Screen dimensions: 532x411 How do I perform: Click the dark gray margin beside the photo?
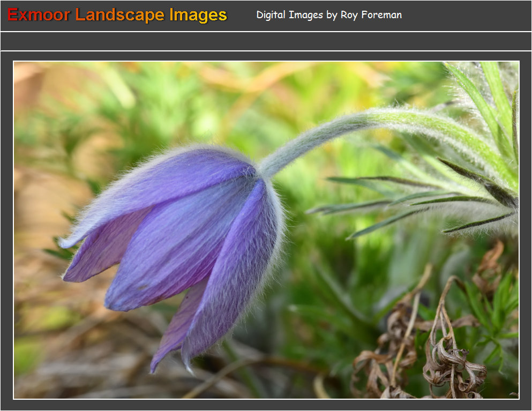(x=6, y=230)
